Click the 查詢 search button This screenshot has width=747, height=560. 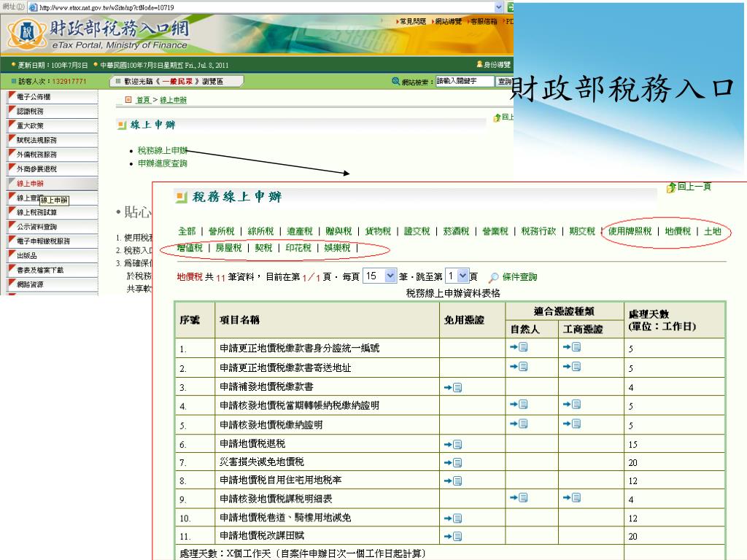pyautogui.click(x=504, y=82)
